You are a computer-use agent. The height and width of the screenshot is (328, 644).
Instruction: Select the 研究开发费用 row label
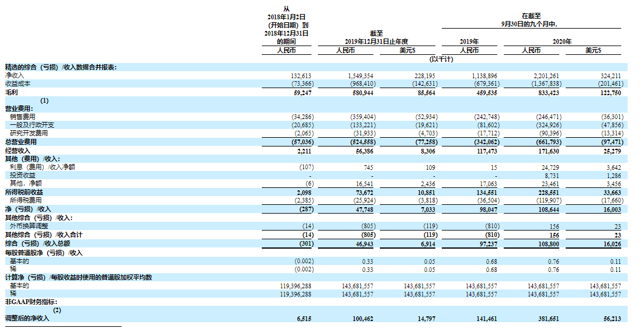pos(29,133)
